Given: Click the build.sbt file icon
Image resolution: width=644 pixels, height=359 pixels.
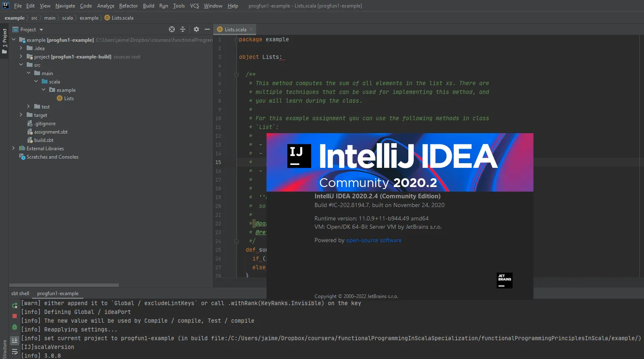Looking at the screenshot, I should point(30,140).
